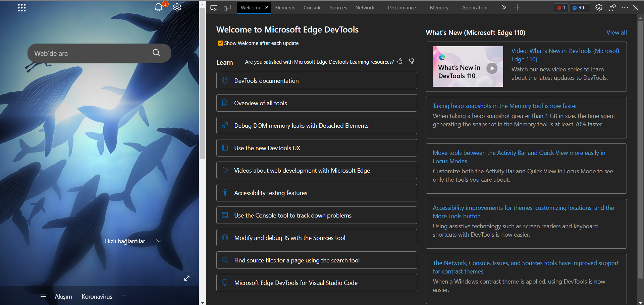Screen dimensions: 644x305
Task: Open the apps grid launcher icon
Action: pos(22,8)
